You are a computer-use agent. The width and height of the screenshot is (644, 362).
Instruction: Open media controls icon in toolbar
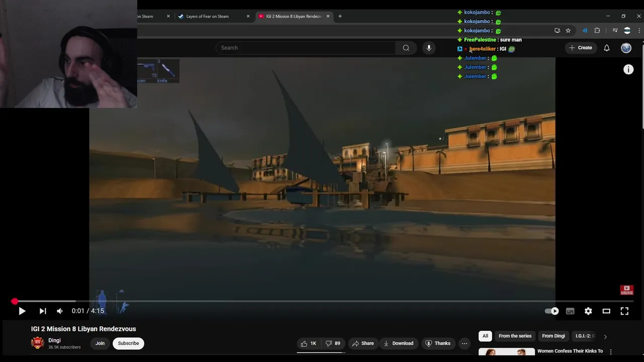pyautogui.click(x=615, y=31)
